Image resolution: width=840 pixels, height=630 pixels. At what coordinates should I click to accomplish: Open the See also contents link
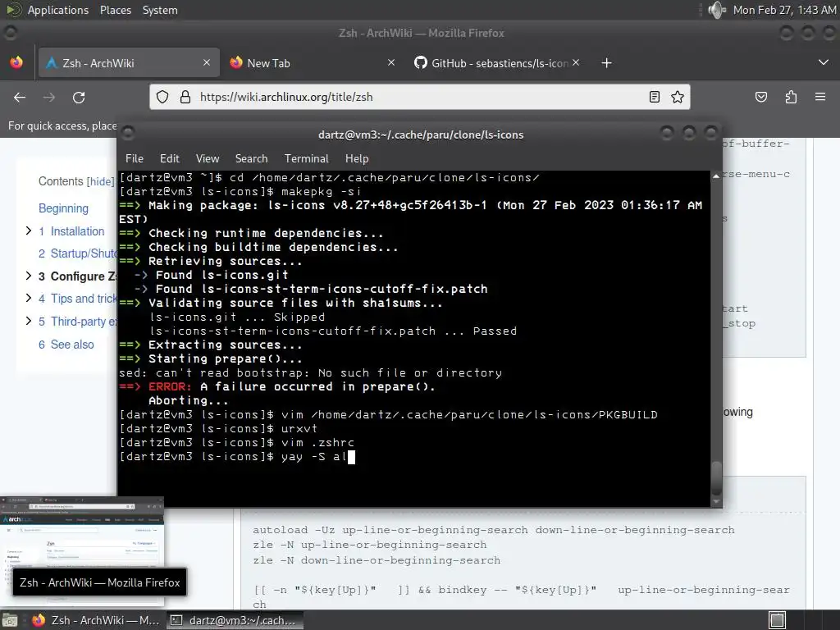[x=66, y=345]
